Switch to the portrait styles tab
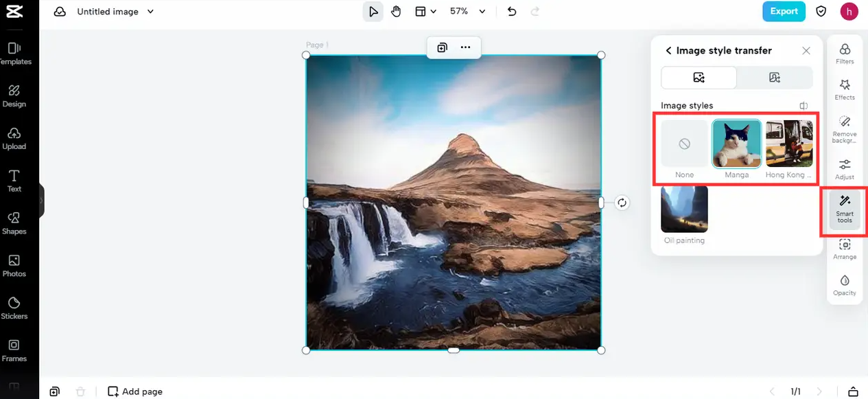Image resolution: width=868 pixels, height=399 pixels. (775, 78)
